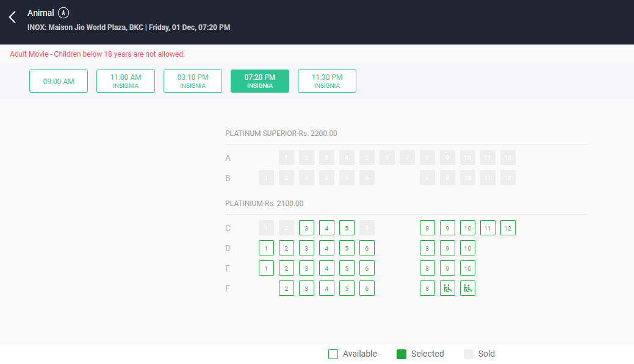Go back using the left arrow
The image size is (634, 364).
point(12,16)
